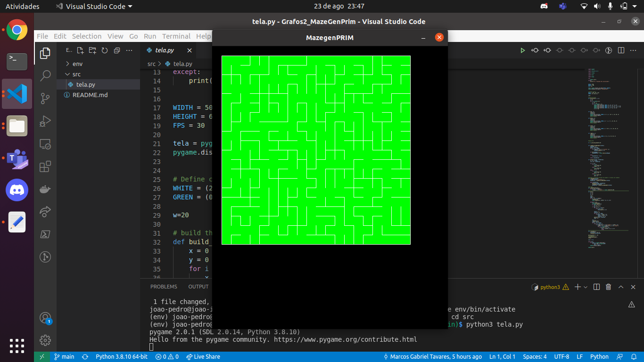Show errors and warnings count
This screenshot has width=644, height=362.
coord(167,357)
